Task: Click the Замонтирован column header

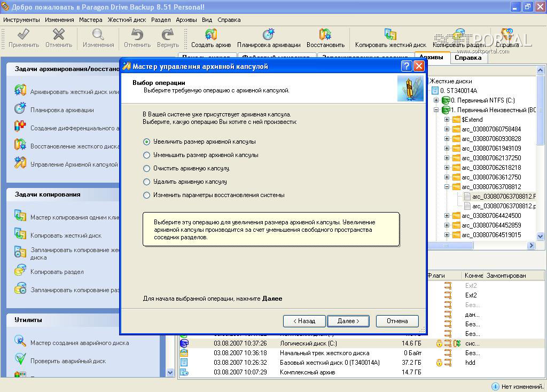Action: coord(506,276)
